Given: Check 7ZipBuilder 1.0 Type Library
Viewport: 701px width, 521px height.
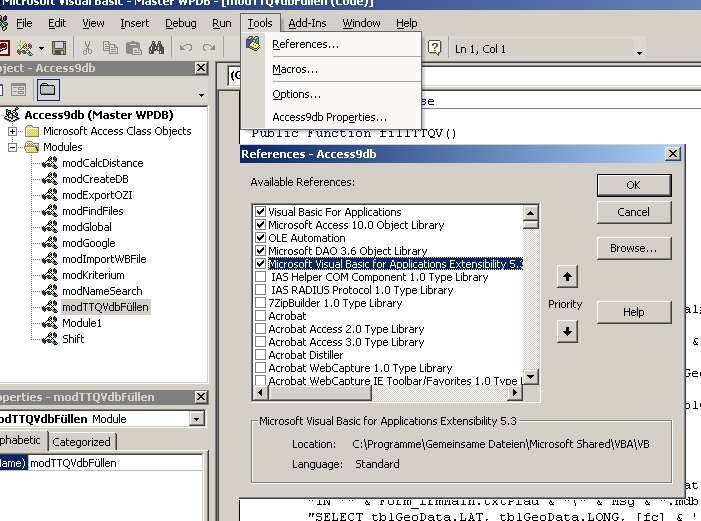Looking at the screenshot, I should click(260, 303).
